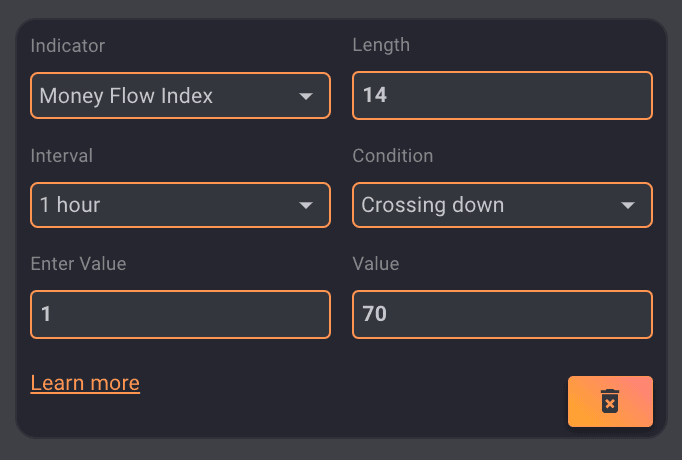Click the Crossing down text

point(433,205)
